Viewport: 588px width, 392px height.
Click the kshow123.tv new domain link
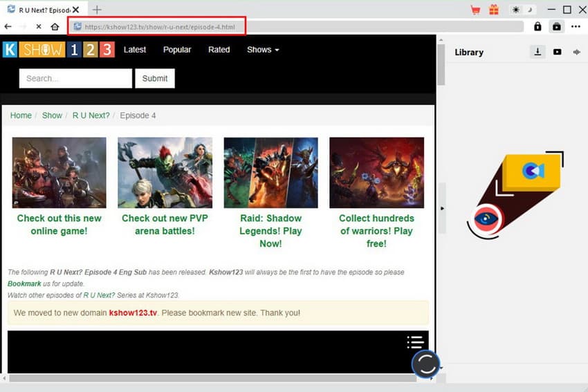pyautogui.click(x=133, y=312)
